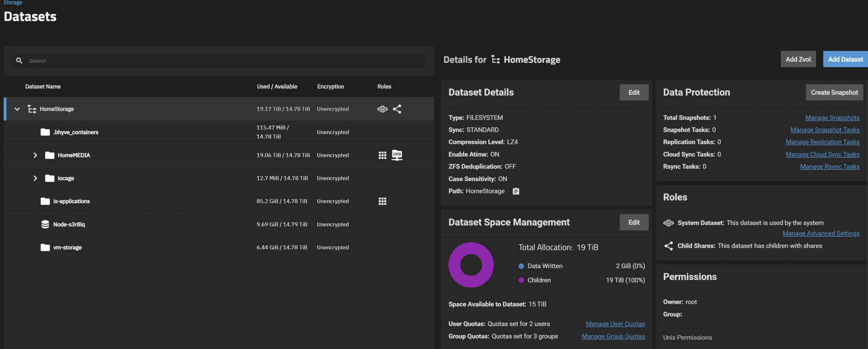Edit Dataset Space Management settings
The width and height of the screenshot is (868, 349).
point(634,223)
